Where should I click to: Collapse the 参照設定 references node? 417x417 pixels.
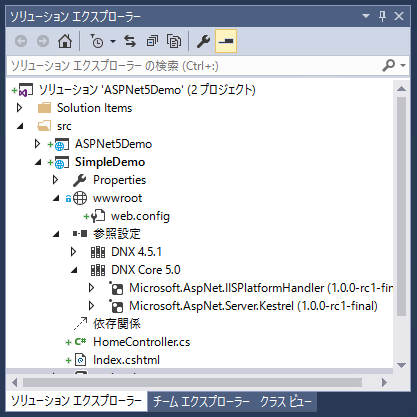(x=56, y=234)
